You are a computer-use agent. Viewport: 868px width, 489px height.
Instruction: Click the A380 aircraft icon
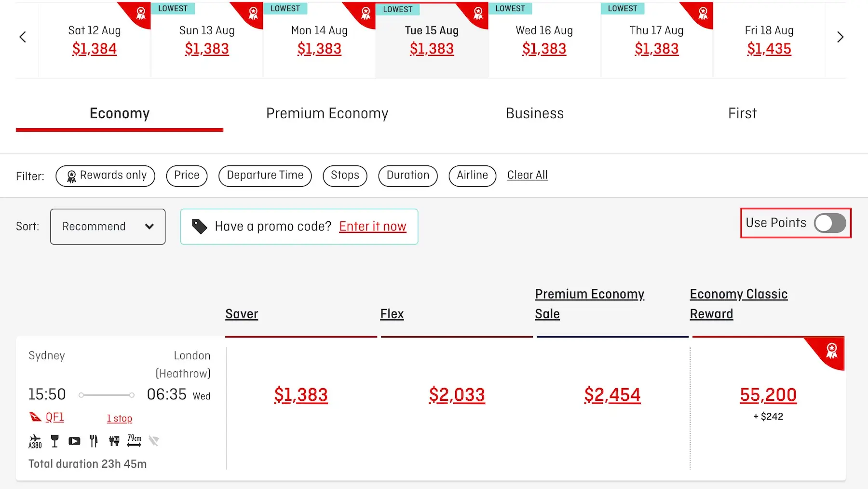35,441
